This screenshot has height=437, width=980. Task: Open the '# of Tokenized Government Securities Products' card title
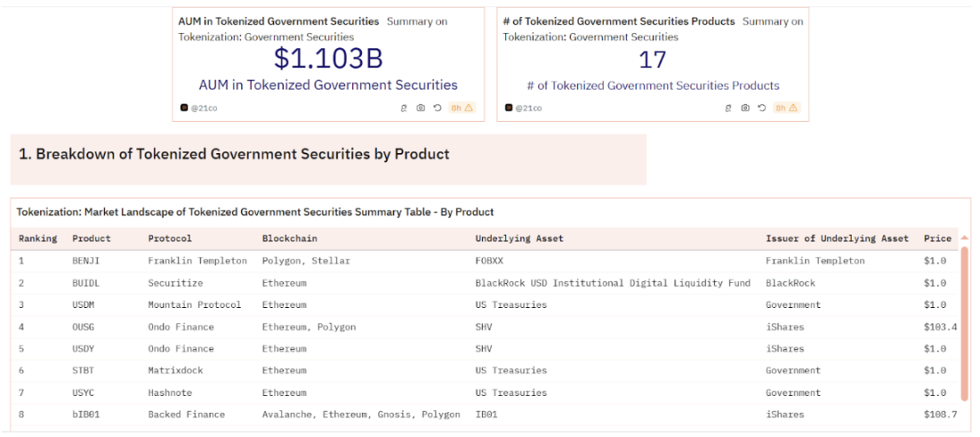coord(619,21)
